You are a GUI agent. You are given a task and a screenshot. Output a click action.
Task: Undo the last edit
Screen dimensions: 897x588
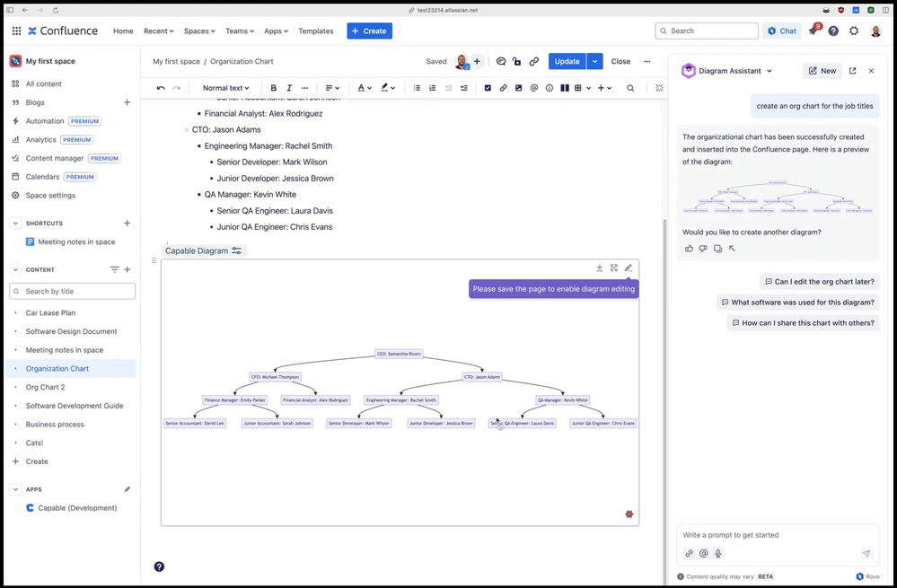pos(161,88)
